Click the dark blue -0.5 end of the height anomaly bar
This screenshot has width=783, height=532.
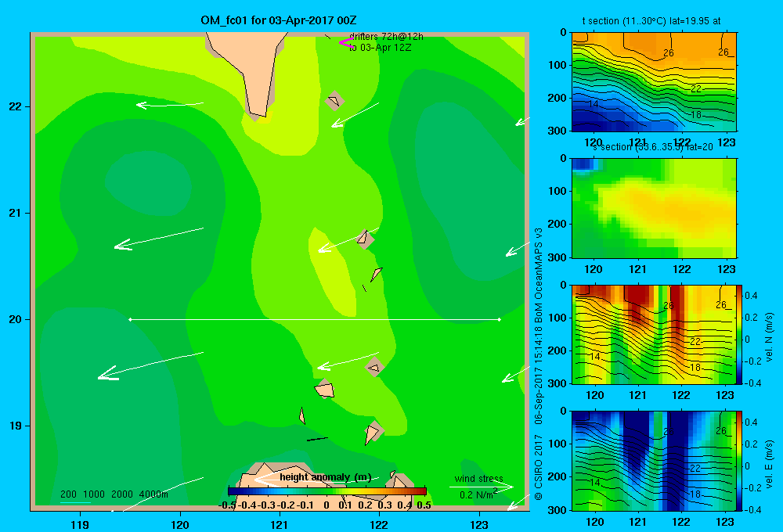click(x=232, y=491)
